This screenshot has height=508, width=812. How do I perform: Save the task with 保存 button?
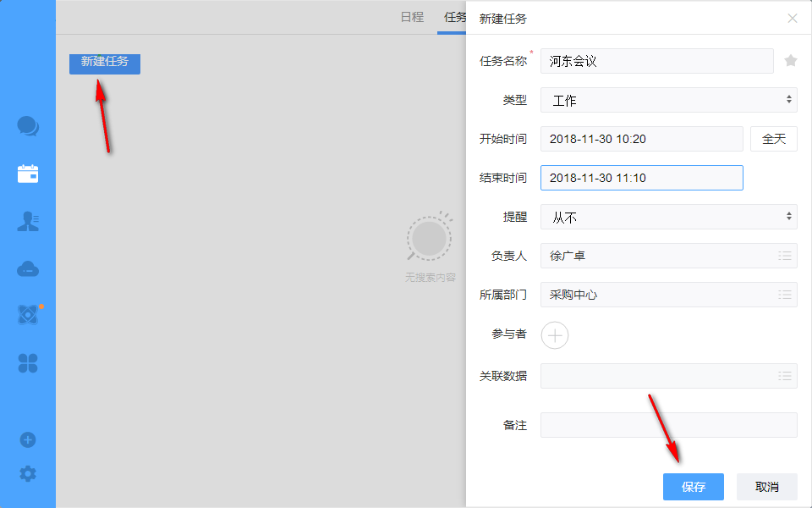click(693, 487)
